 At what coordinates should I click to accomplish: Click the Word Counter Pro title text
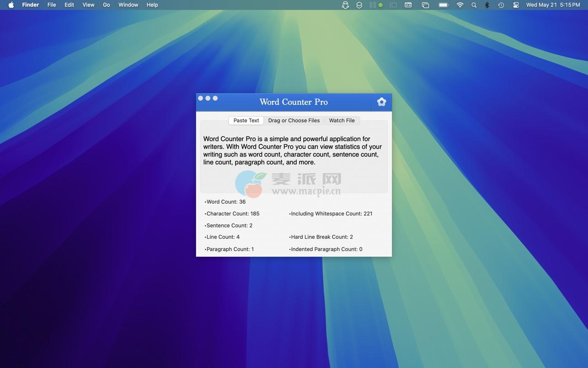point(294,102)
